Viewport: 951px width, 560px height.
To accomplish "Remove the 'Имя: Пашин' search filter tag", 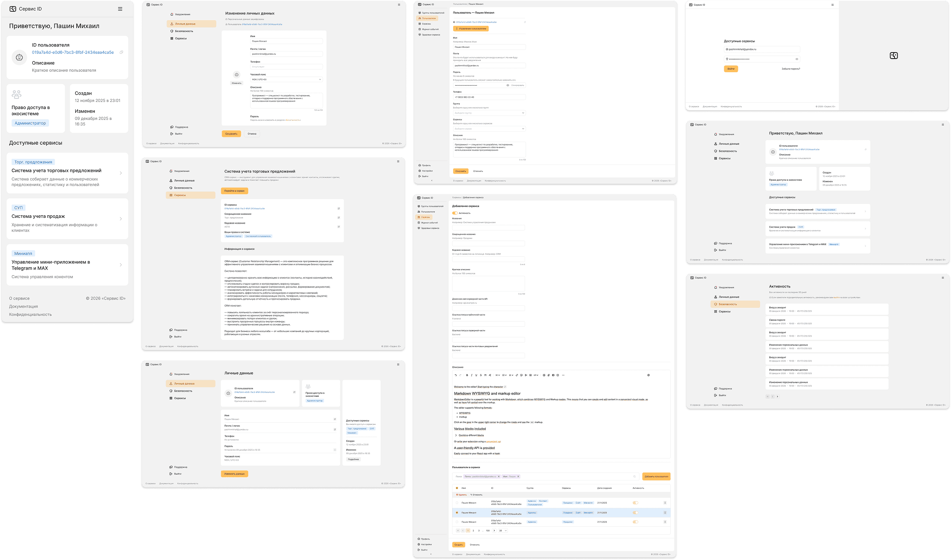I will point(518,476).
